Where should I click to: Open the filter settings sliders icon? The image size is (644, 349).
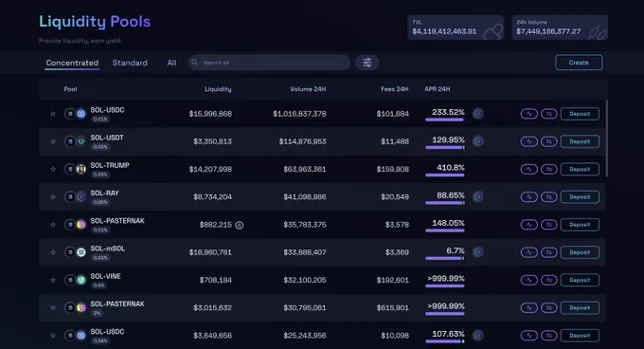[367, 63]
